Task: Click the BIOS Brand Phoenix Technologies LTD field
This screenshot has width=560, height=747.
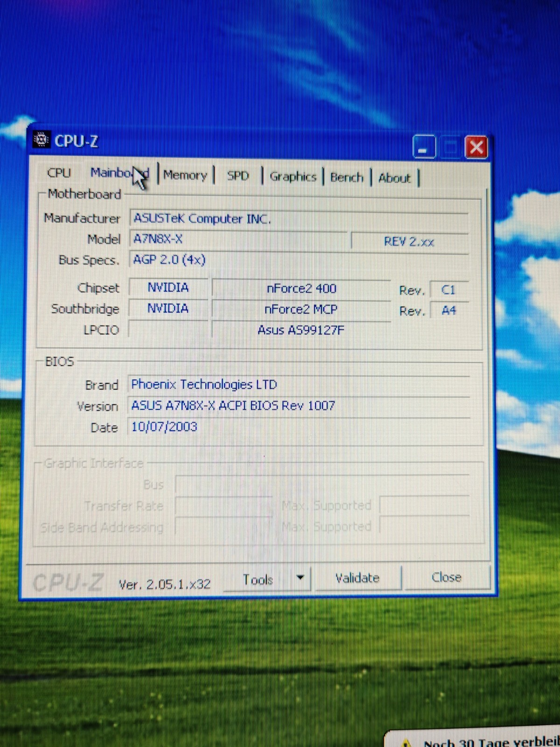Action: [x=299, y=385]
